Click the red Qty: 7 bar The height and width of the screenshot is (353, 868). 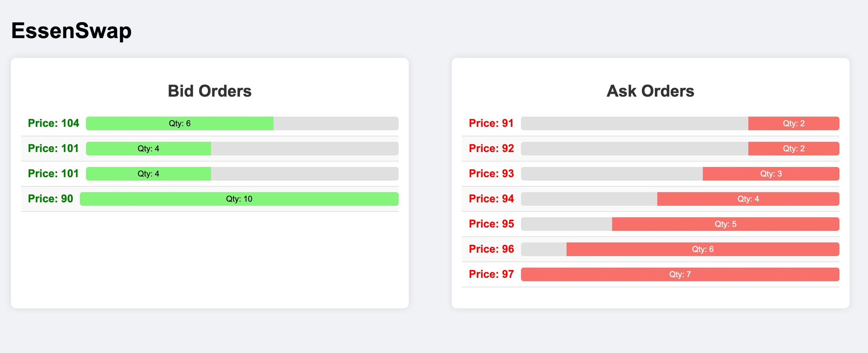tap(680, 274)
